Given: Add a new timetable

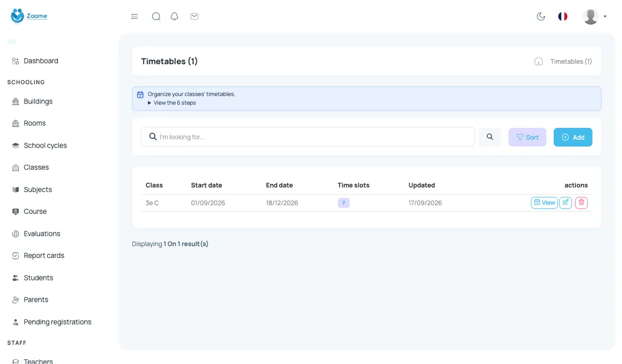Looking at the screenshot, I should pos(573,137).
